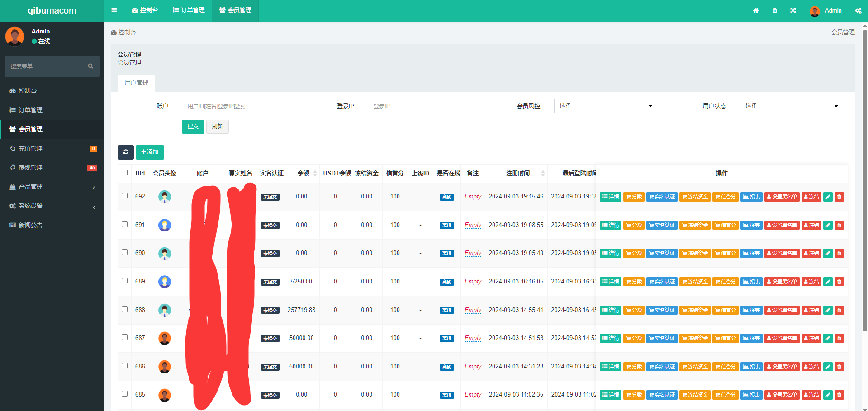
Task: Click the green 提交 button
Action: pyautogui.click(x=193, y=127)
